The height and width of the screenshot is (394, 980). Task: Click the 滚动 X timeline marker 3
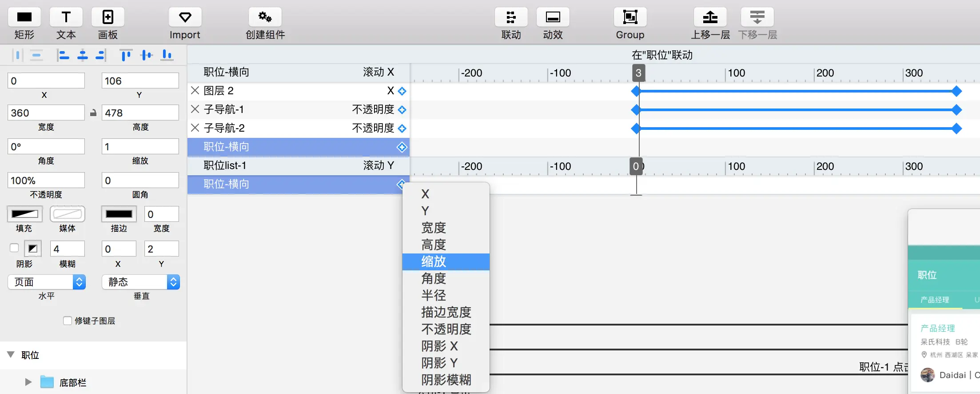pos(638,73)
